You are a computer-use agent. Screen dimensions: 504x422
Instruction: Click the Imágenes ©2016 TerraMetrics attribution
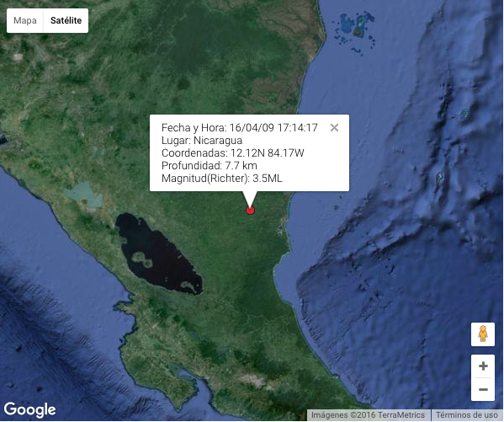point(368,415)
